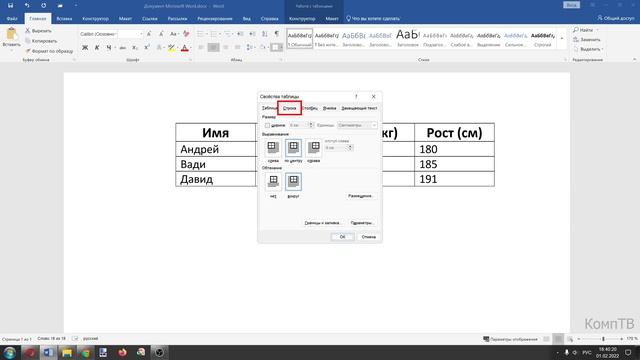Apply the Заголовок title style thumbnail
The height and width of the screenshot is (360, 640).
pyautogui.click(x=407, y=38)
